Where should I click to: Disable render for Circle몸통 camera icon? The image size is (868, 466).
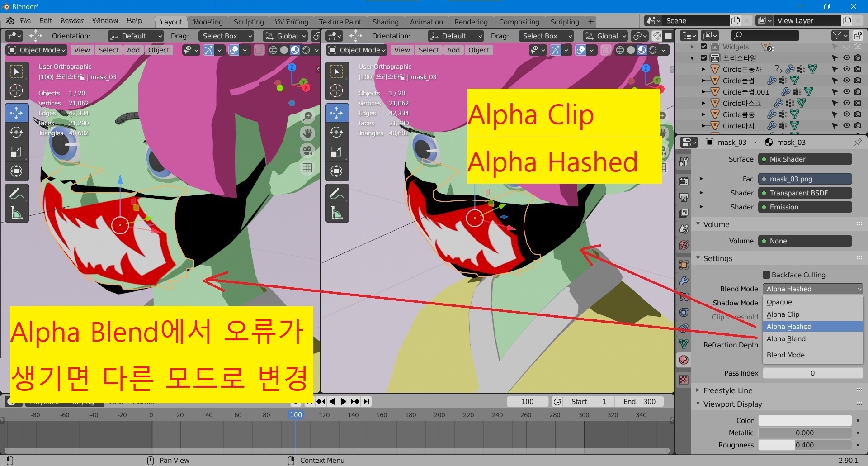858,114
